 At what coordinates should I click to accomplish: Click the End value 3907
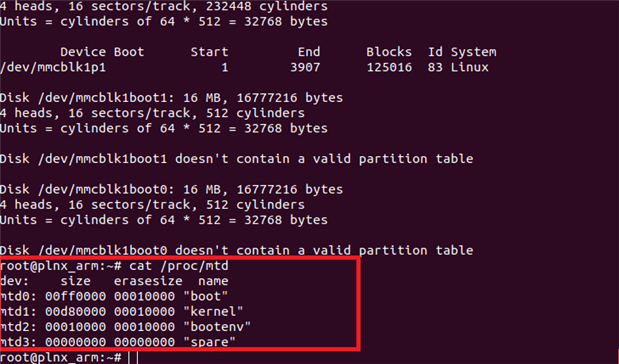305,67
